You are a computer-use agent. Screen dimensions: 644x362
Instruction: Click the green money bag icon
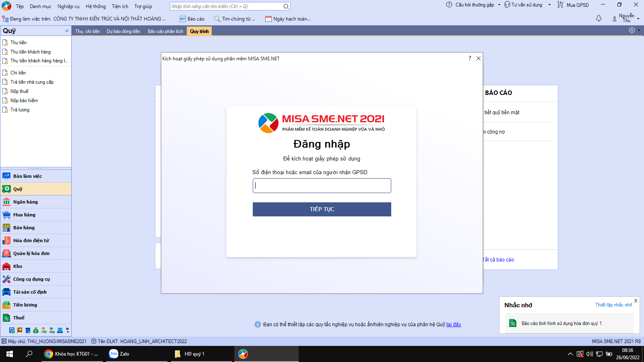(x=36, y=330)
